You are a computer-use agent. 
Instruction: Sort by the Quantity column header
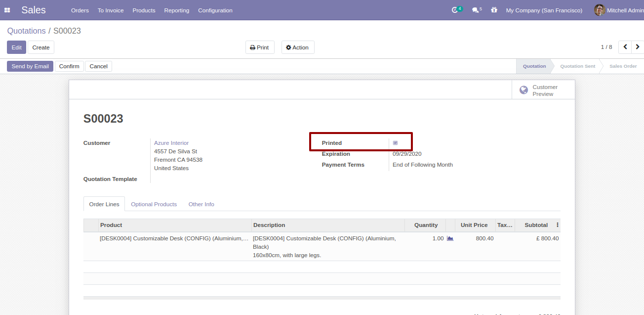(426, 225)
